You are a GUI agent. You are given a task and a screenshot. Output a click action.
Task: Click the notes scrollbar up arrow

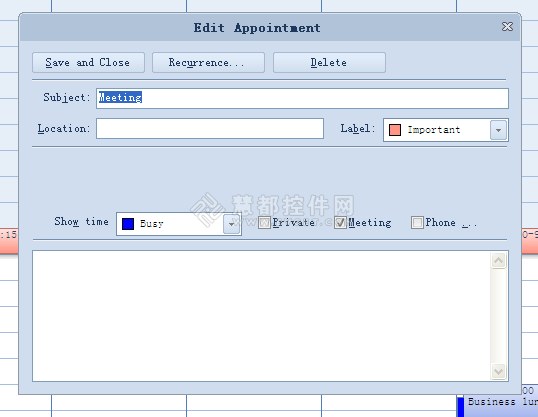[x=498, y=261]
